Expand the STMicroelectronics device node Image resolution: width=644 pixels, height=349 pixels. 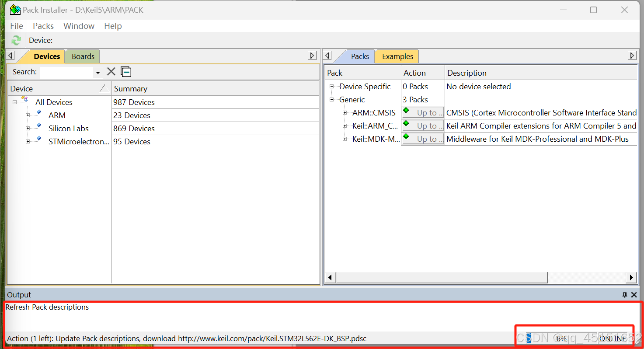pos(28,142)
